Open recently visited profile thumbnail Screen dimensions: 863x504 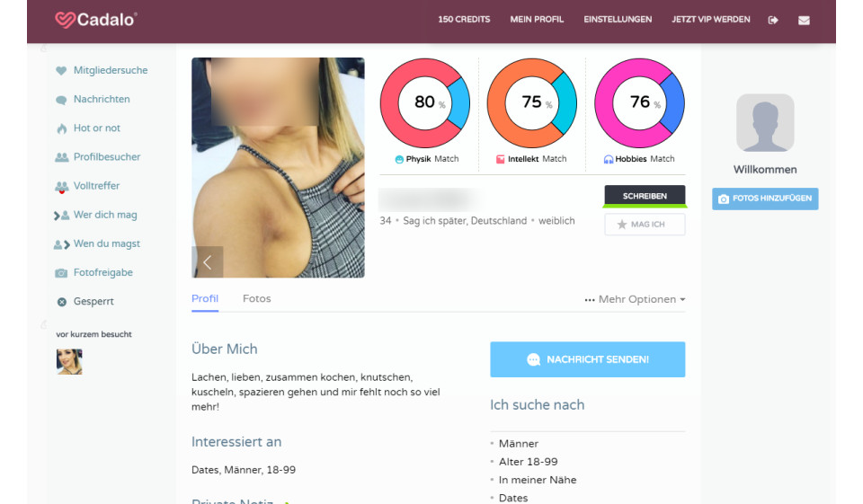[x=69, y=361]
